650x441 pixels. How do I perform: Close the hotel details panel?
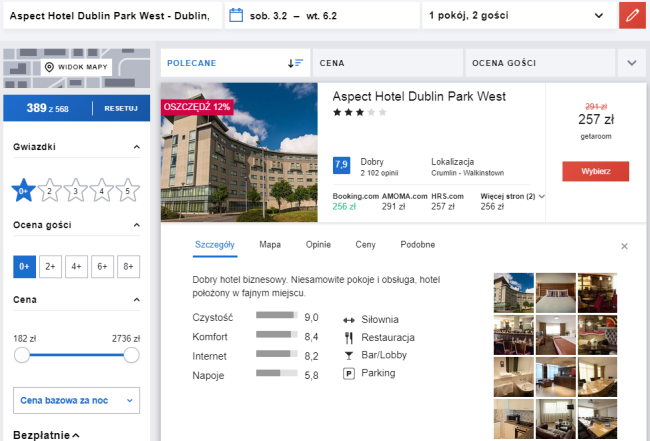[x=625, y=246]
